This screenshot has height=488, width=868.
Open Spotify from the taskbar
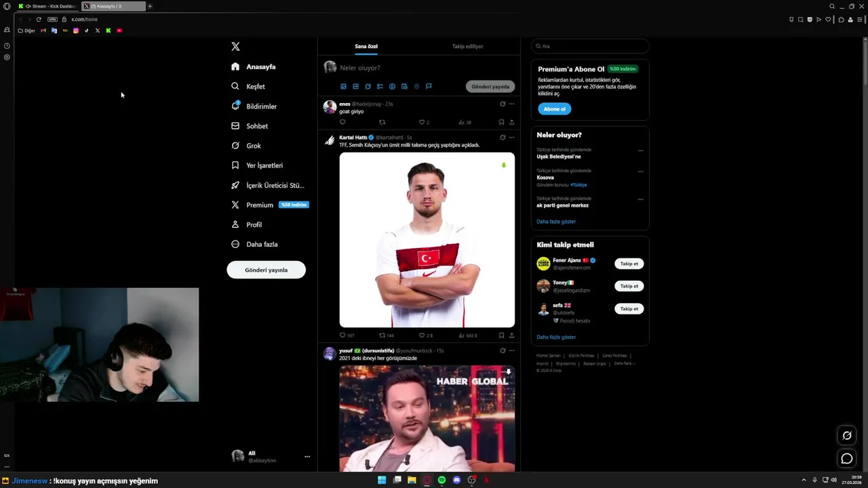441,480
